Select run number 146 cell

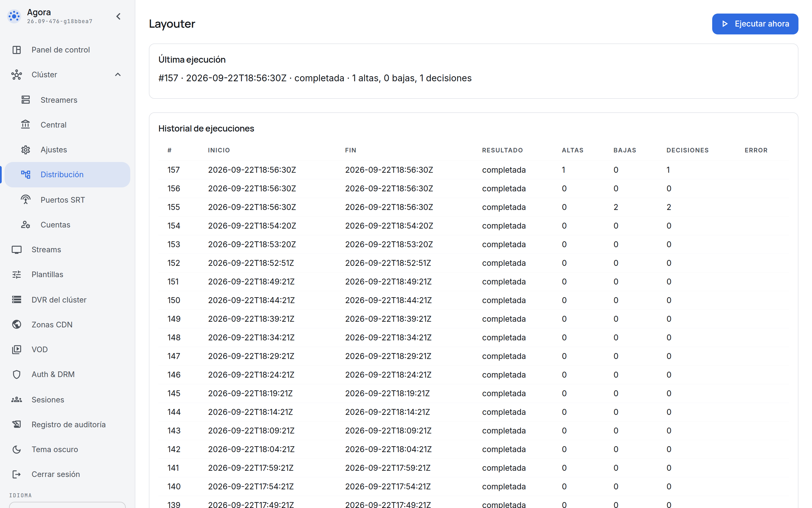click(x=174, y=375)
